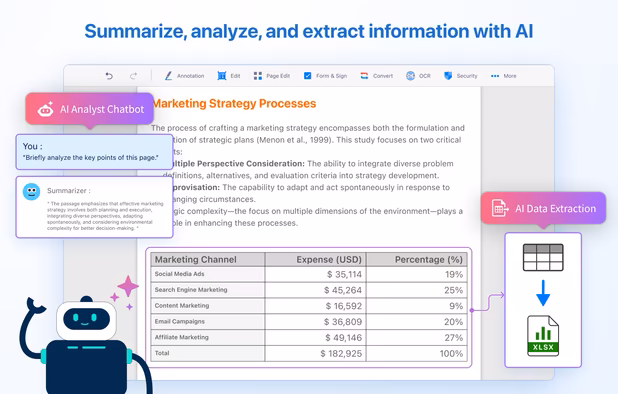Open the Edit toolbar label
Screen dimensions: 618x394
(x=235, y=76)
